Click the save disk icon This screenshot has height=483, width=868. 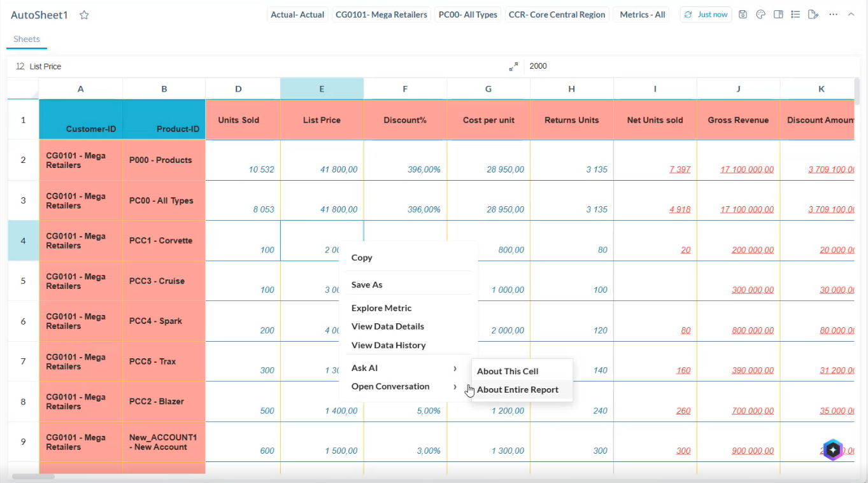(743, 15)
